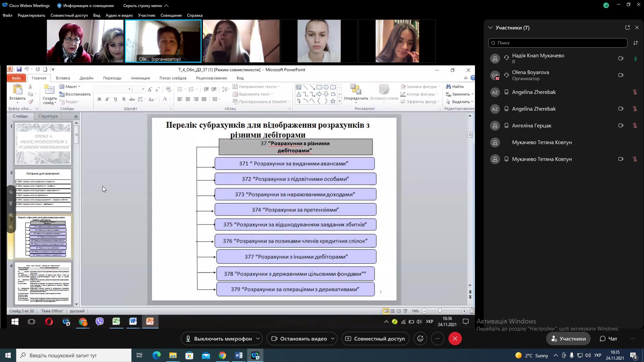Adjust the PowerPoint zoom slider handle
Viewport: 644px width, 362px height.
pyautogui.click(x=440, y=311)
